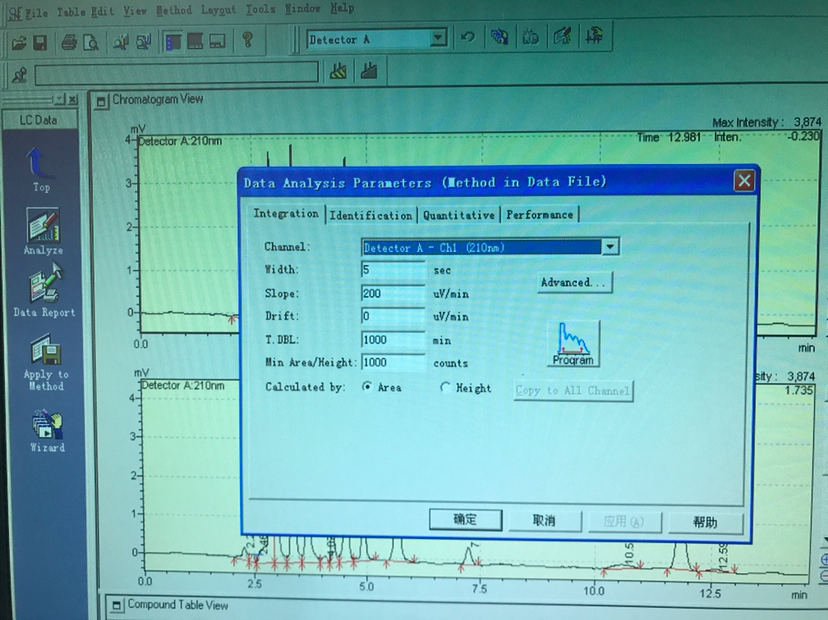Click into the Slope input field

coord(393,293)
